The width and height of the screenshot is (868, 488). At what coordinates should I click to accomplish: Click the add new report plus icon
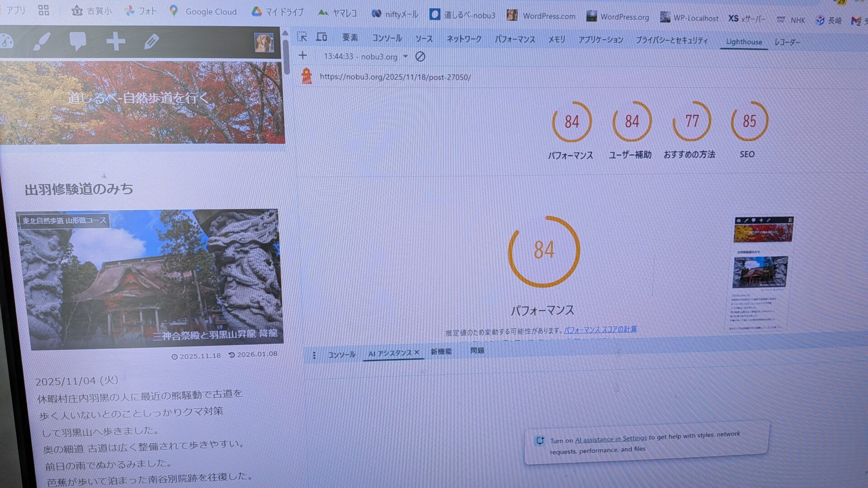click(x=302, y=56)
